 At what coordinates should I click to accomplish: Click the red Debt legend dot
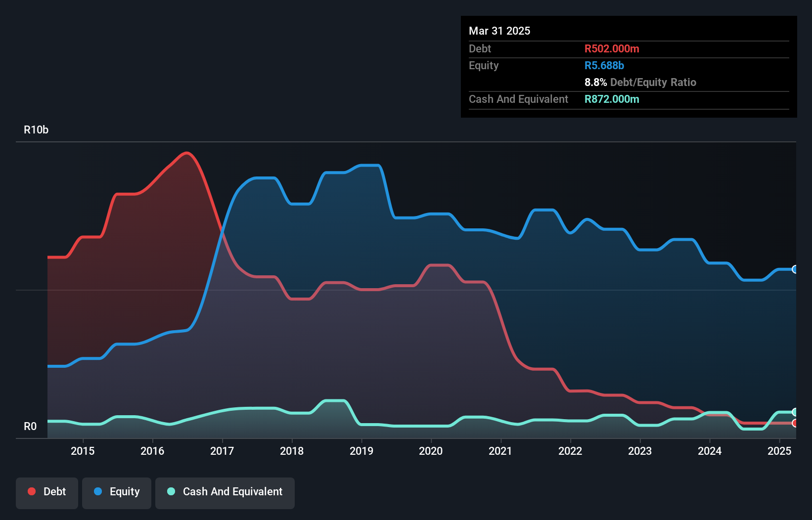32,491
